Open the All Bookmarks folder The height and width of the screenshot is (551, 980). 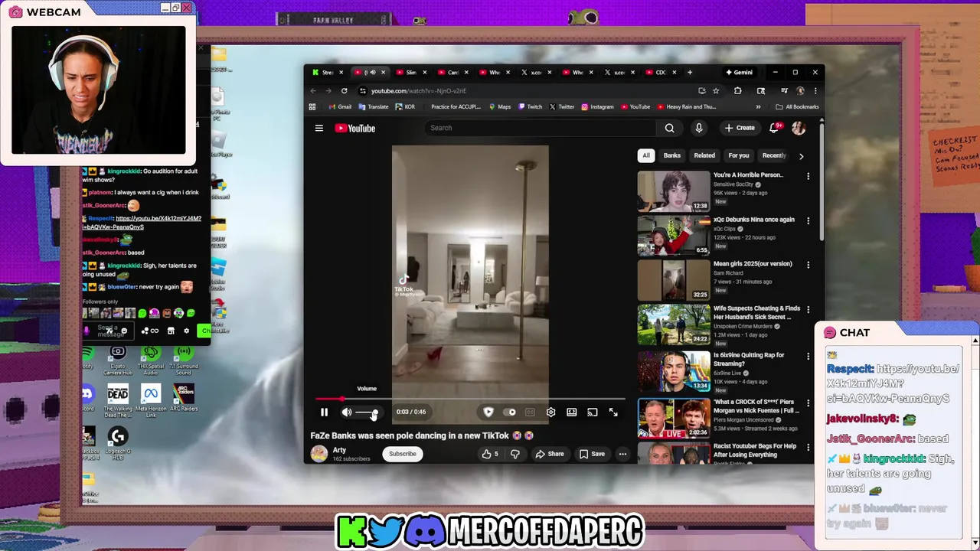click(x=797, y=107)
